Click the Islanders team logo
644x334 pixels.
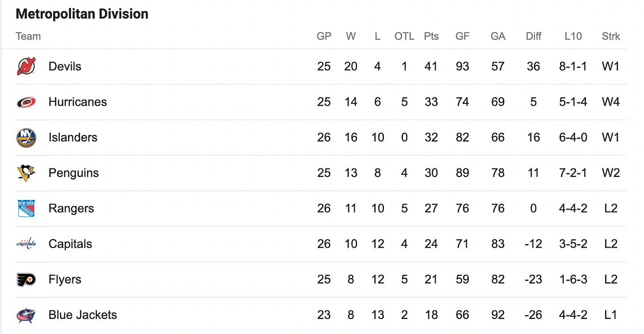pyautogui.click(x=26, y=138)
